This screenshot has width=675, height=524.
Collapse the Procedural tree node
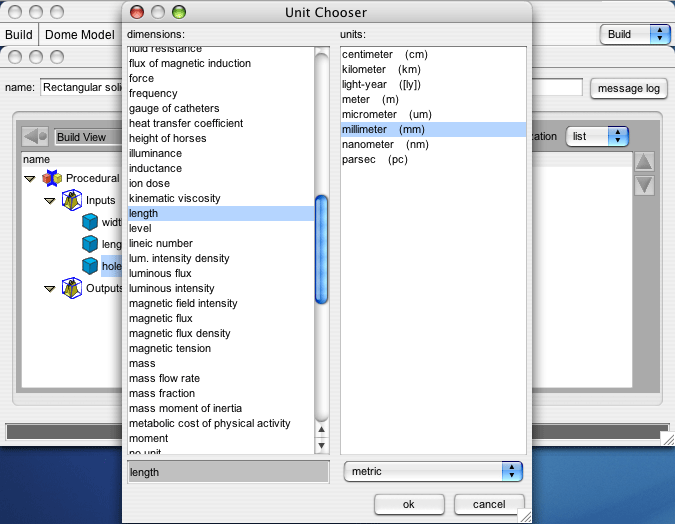click(30, 178)
